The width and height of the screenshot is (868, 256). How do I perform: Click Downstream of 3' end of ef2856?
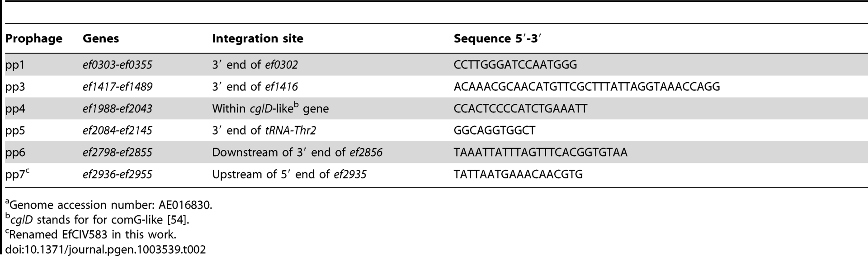tap(297, 153)
